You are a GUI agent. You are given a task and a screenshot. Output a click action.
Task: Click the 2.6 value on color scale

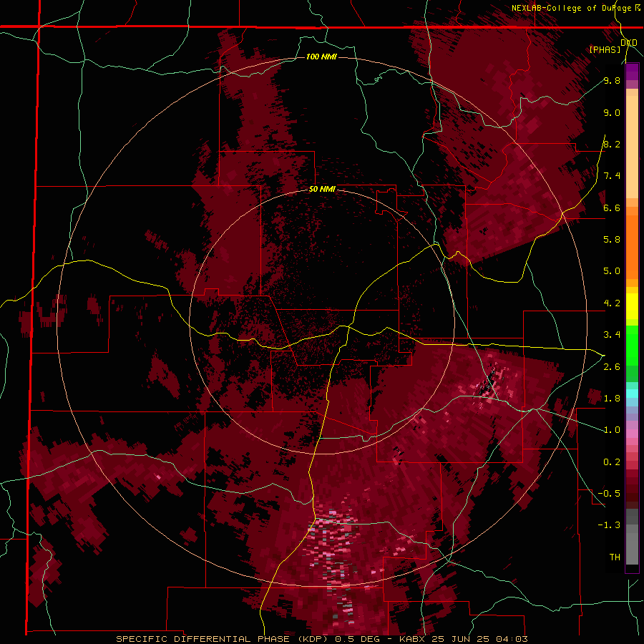pos(612,367)
